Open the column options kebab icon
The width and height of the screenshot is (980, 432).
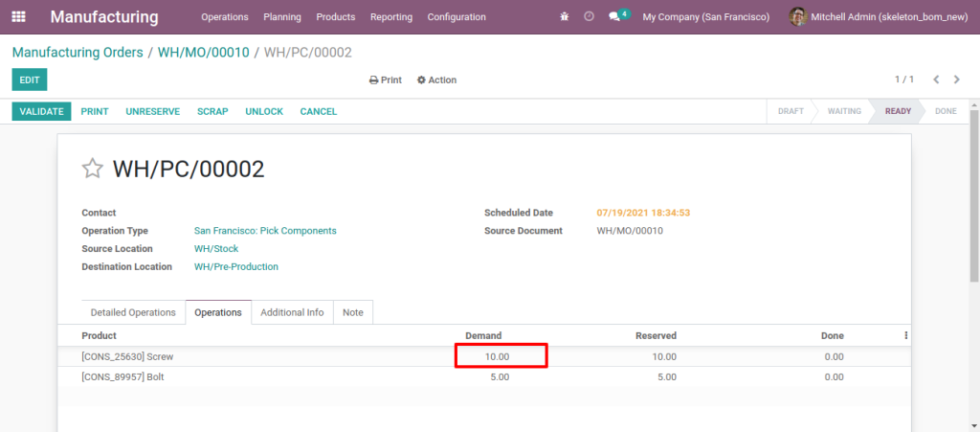point(905,336)
